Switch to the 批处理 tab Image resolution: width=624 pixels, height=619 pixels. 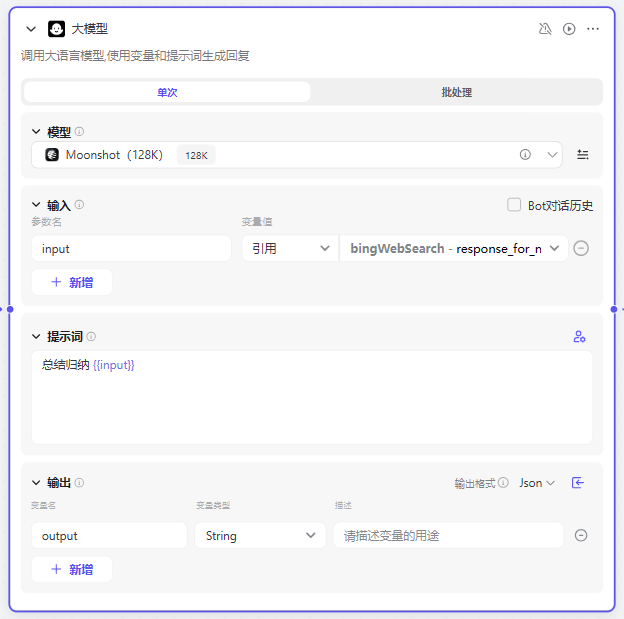pos(456,92)
